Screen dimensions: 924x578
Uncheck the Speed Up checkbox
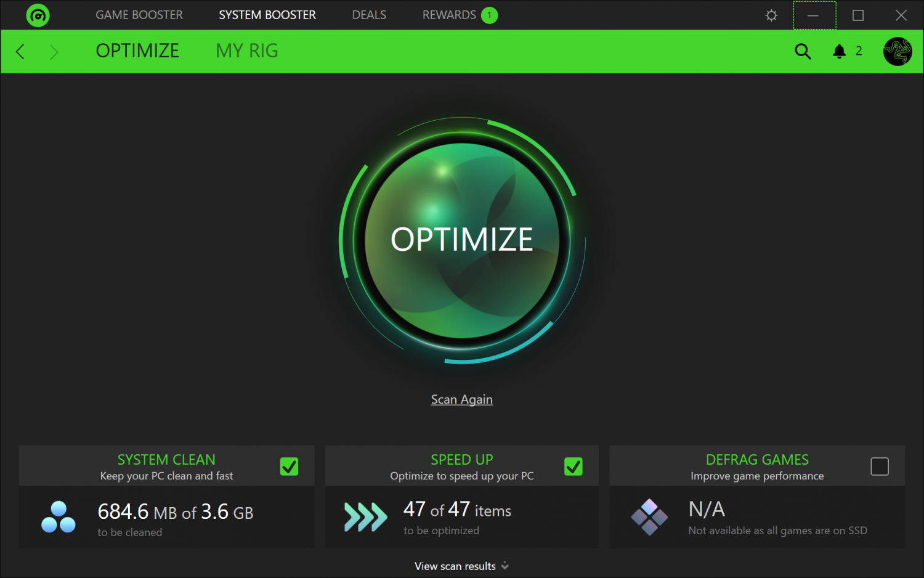click(x=573, y=466)
